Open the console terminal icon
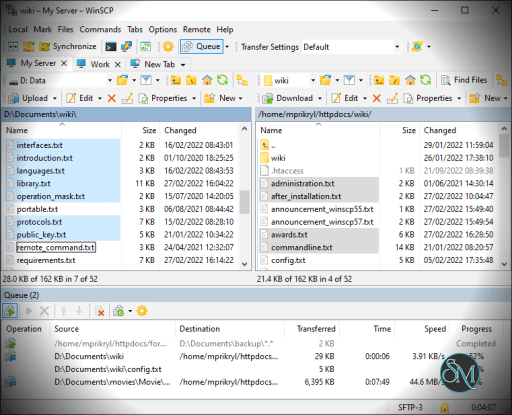This screenshot has width=512, height=415. pos(111,47)
